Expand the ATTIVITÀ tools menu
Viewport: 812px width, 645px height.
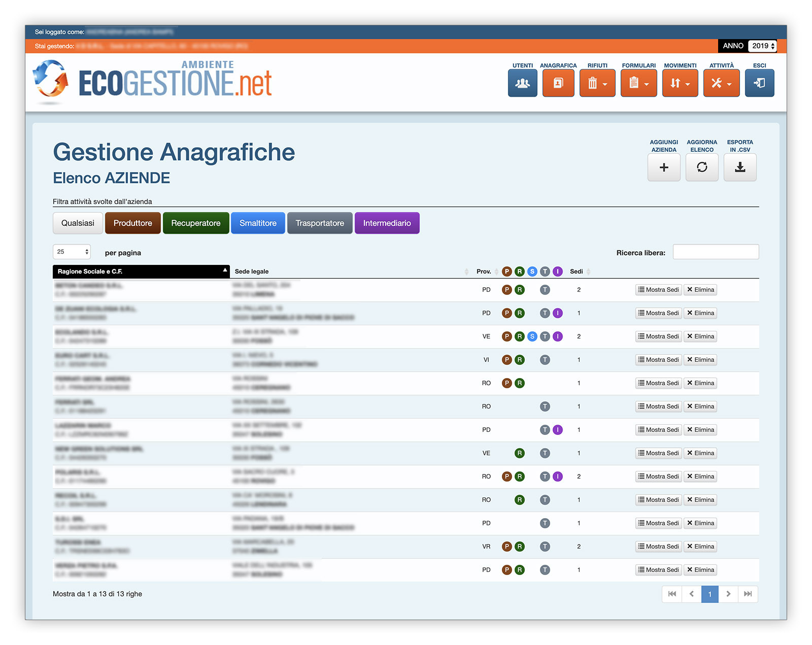coord(721,83)
